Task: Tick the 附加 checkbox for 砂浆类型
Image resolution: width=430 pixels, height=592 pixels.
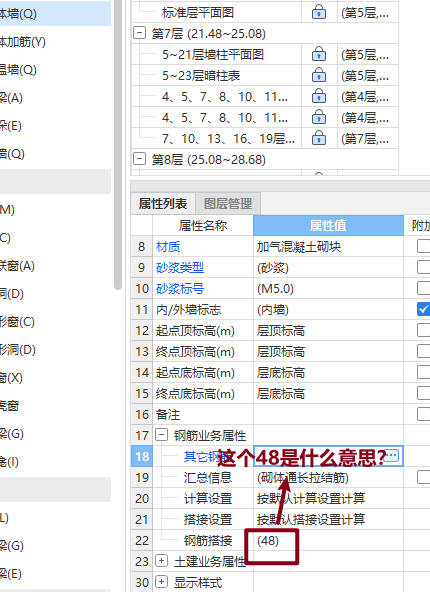Action: tap(424, 267)
